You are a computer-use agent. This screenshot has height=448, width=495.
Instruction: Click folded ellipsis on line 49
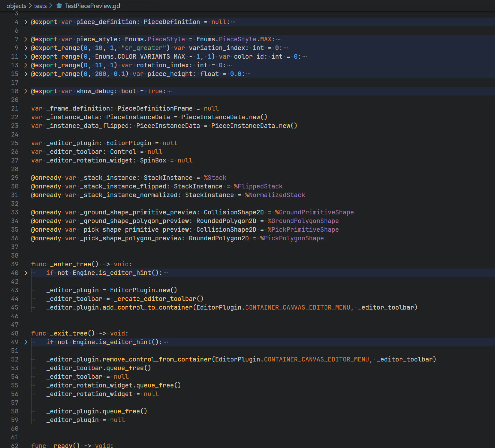(166, 342)
